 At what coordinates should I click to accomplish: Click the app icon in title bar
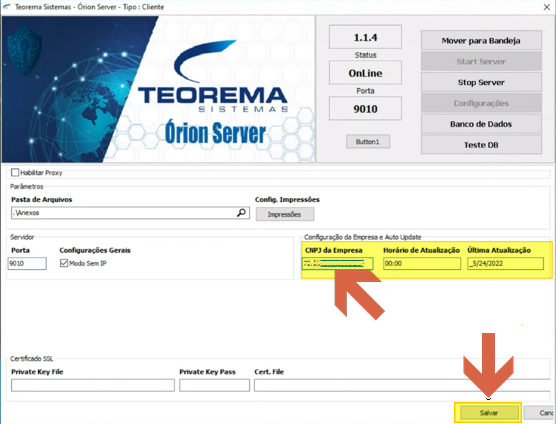(x=7, y=7)
